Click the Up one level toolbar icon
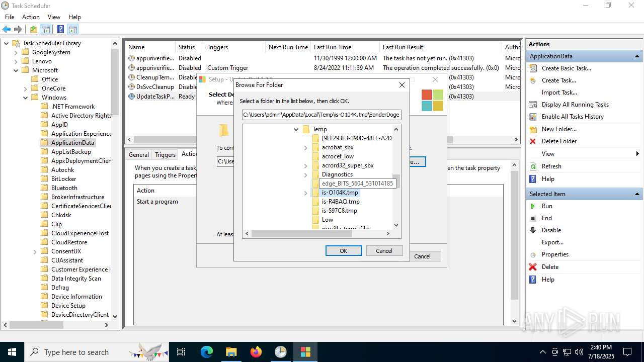This screenshot has width=644, height=362. (x=33, y=29)
